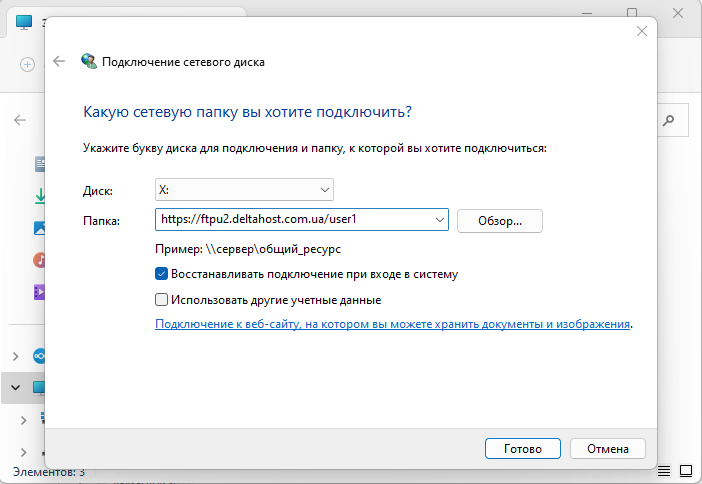Image resolution: width=702 pixels, height=484 pixels.
Task: Go back using the dialog's back arrow
Action: [x=59, y=61]
